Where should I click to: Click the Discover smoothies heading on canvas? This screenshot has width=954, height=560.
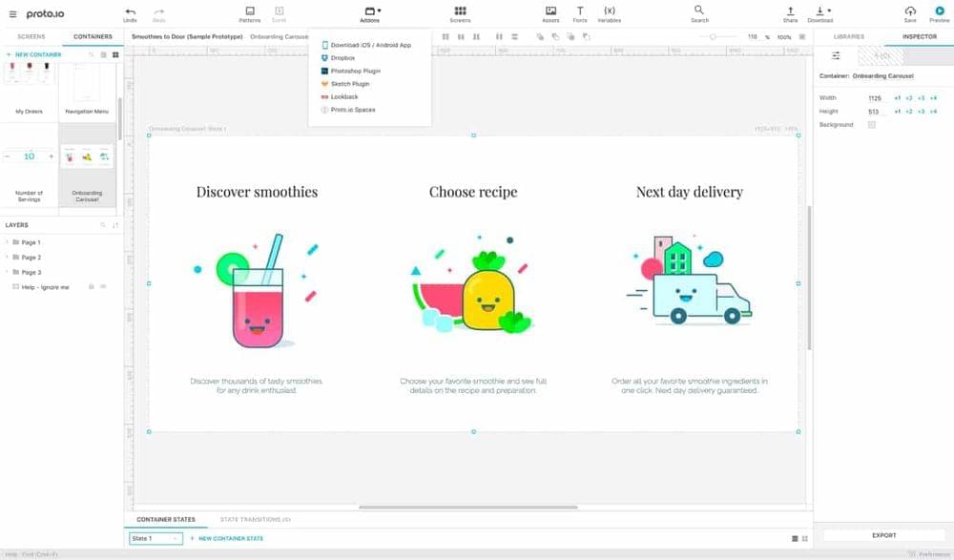pos(257,192)
